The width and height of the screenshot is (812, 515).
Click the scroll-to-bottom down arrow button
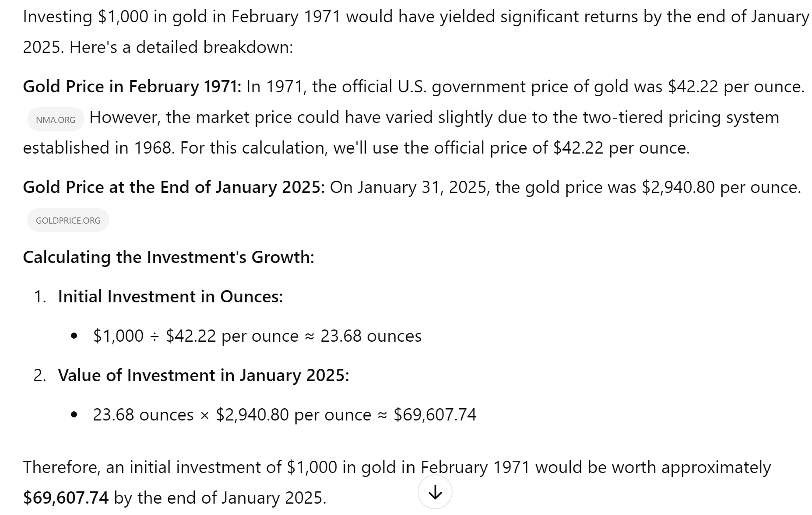point(435,492)
